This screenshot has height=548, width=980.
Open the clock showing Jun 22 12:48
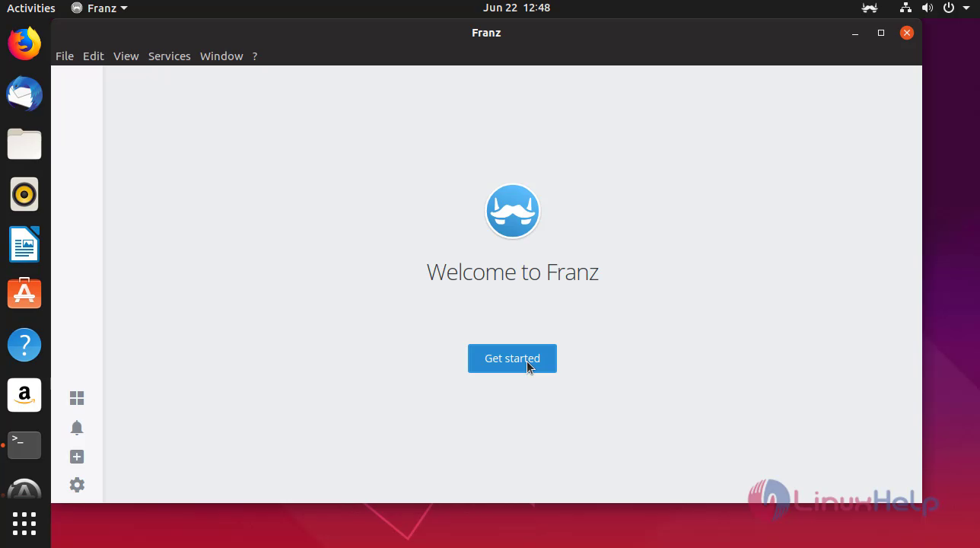517,8
